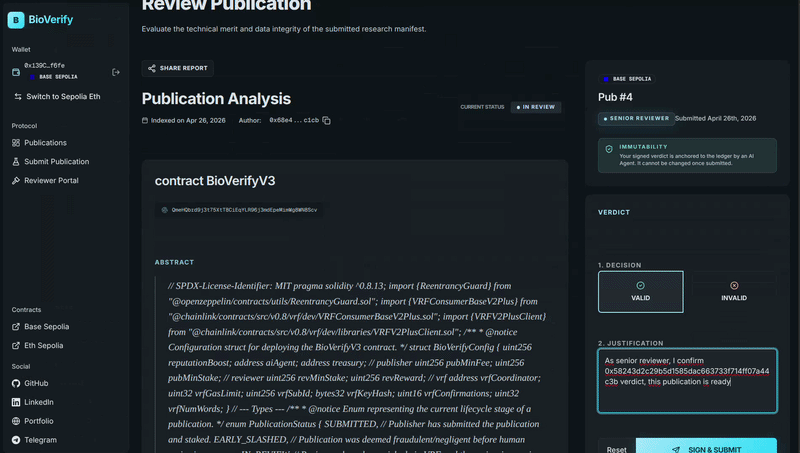Viewport: 800px width, 453px height.
Task: Click the Pub #4 heading
Action: tap(615, 97)
